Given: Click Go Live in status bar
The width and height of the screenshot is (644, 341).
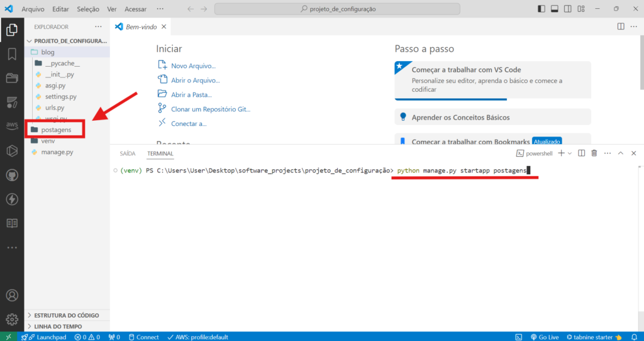Looking at the screenshot, I should pos(544,337).
